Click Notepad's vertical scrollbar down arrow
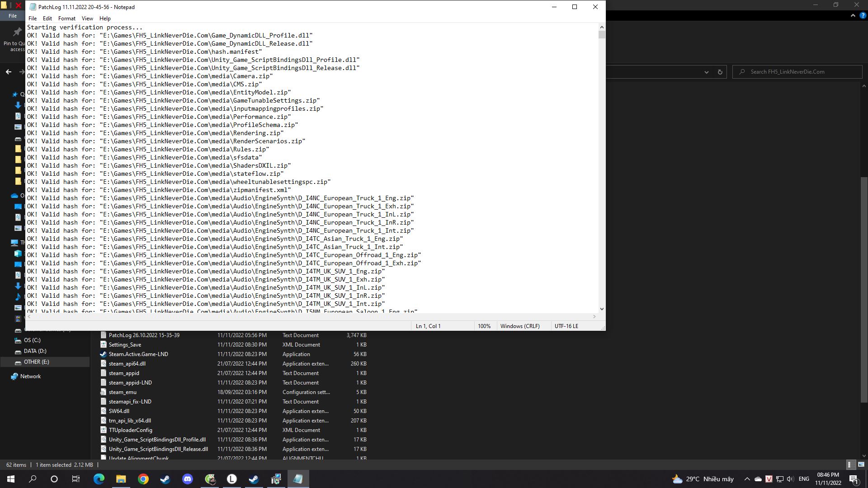Image resolution: width=868 pixels, height=488 pixels. click(601, 309)
